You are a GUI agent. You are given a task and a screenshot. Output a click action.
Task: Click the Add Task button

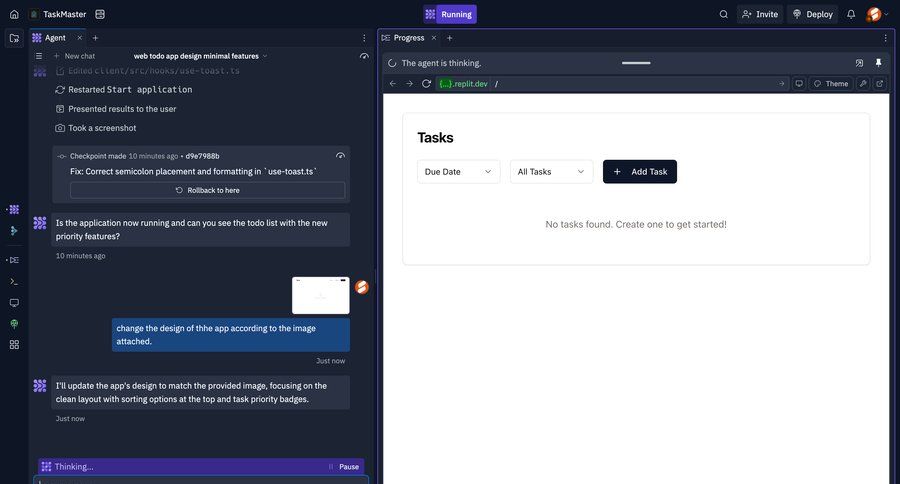[640, 172]
